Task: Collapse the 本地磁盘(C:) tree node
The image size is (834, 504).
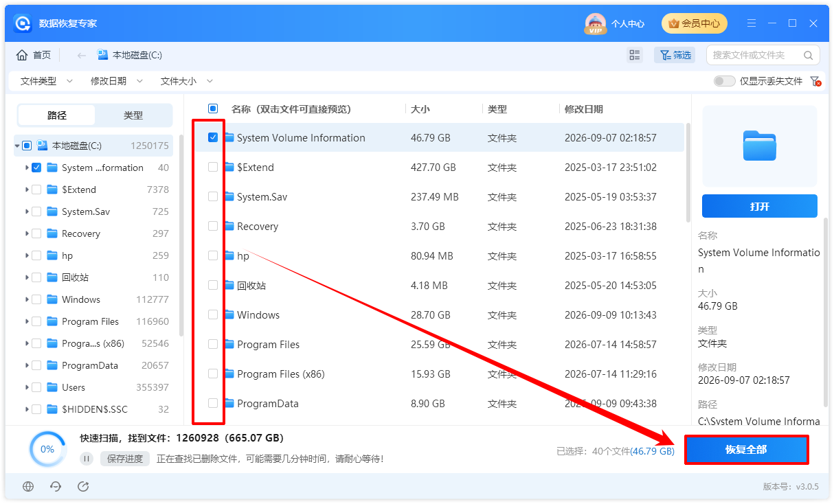Action: [17, 146]
